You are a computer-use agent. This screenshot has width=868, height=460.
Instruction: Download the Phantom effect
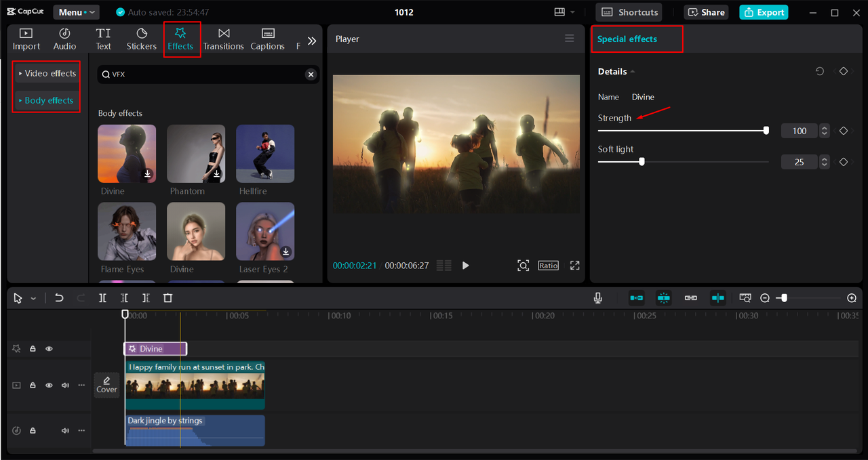[216, 173]
